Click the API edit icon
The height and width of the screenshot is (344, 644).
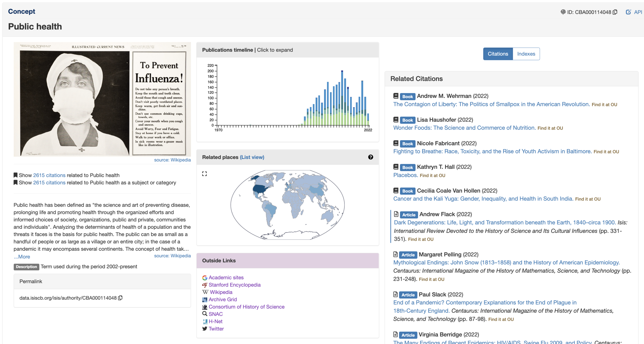coord(628,12)
